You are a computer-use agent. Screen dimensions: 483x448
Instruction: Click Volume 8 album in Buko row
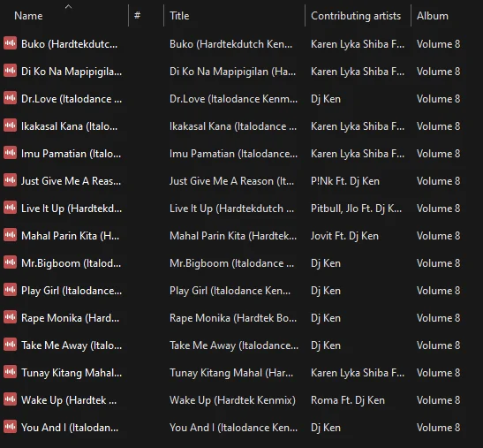point(438,44)
